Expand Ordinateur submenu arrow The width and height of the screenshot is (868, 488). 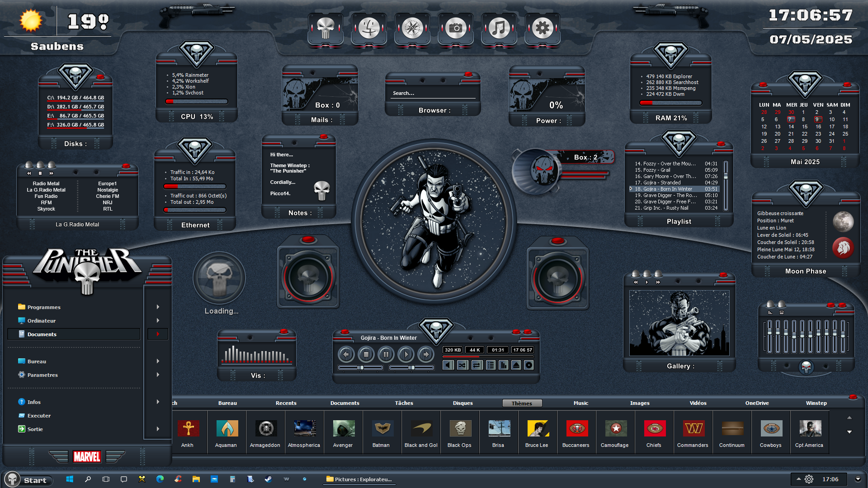(x=158, y=320)
